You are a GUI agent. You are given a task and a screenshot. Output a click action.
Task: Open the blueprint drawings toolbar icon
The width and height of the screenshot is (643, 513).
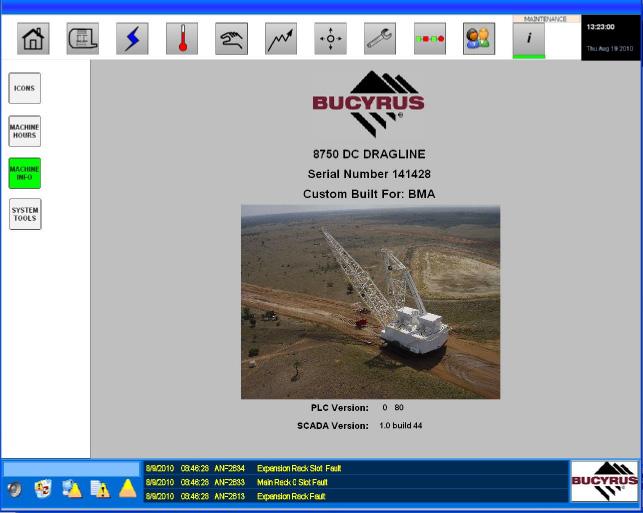point(83,39)
